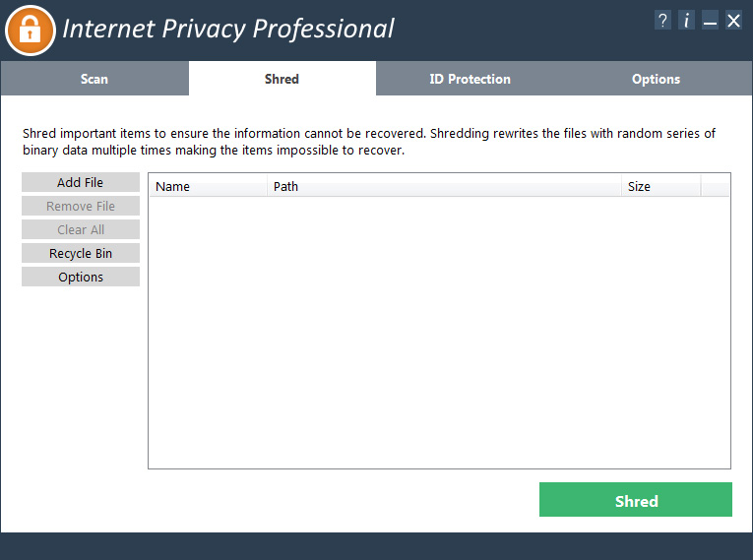Sort the file list by Path column
Image resolution: width=753 pixels, height=560 pixels.
pyautogui.click(x=443, y=186)
